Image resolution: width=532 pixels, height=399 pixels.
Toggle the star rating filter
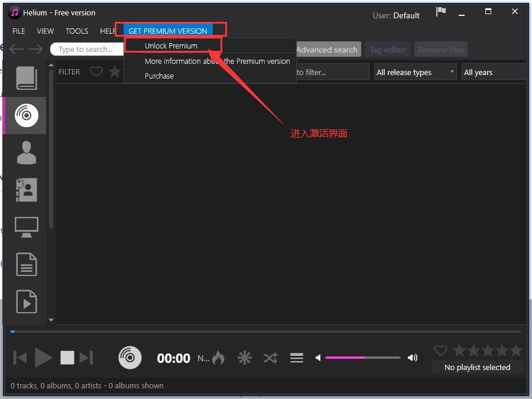(115, 72)
